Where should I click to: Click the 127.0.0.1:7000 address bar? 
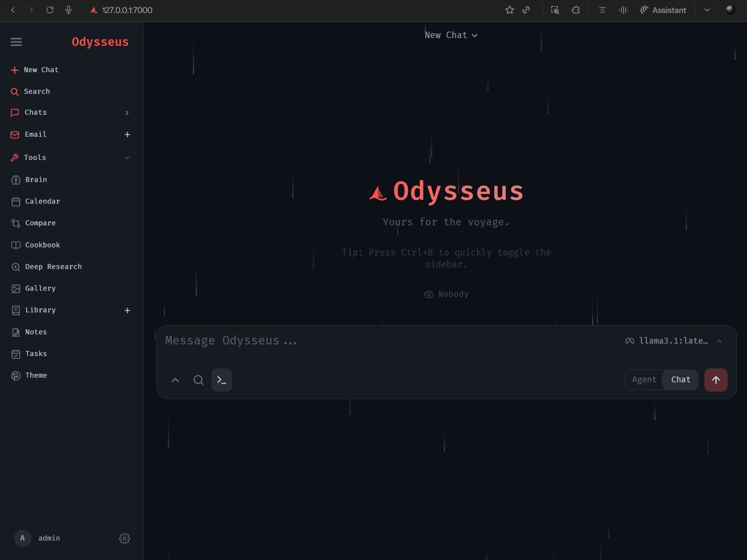[127, 10]
